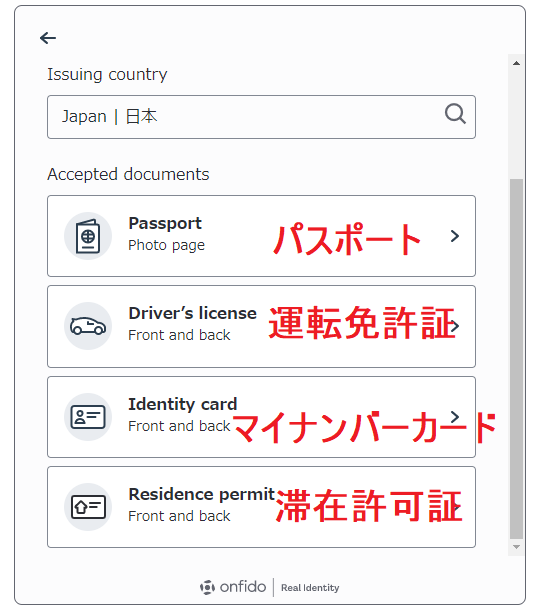538x611 pixels.
Task: Click the Onfido logo in footer
Action: [x=233, y=587]
